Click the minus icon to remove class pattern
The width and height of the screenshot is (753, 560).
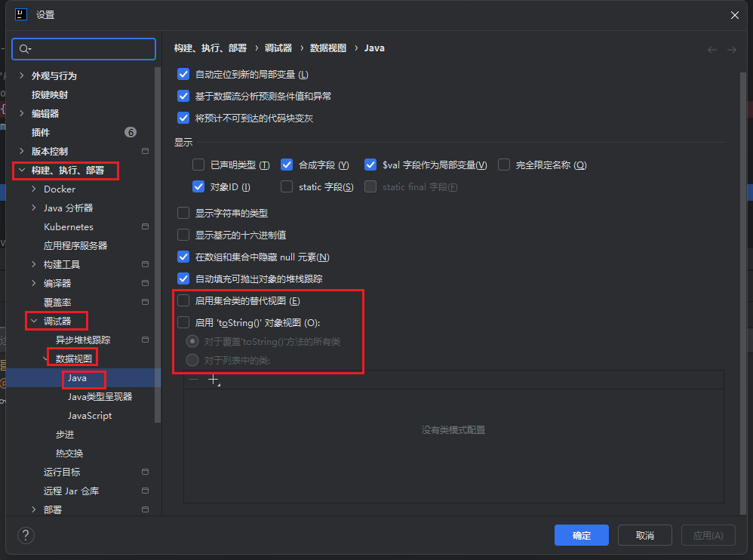coord(194,380)
